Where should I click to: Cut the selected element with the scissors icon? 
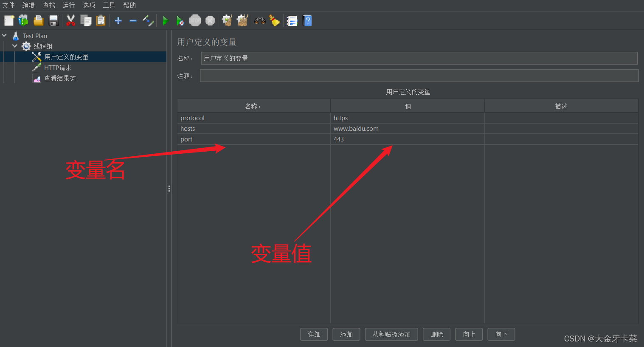pyautogui.click(x=70, y=20)
